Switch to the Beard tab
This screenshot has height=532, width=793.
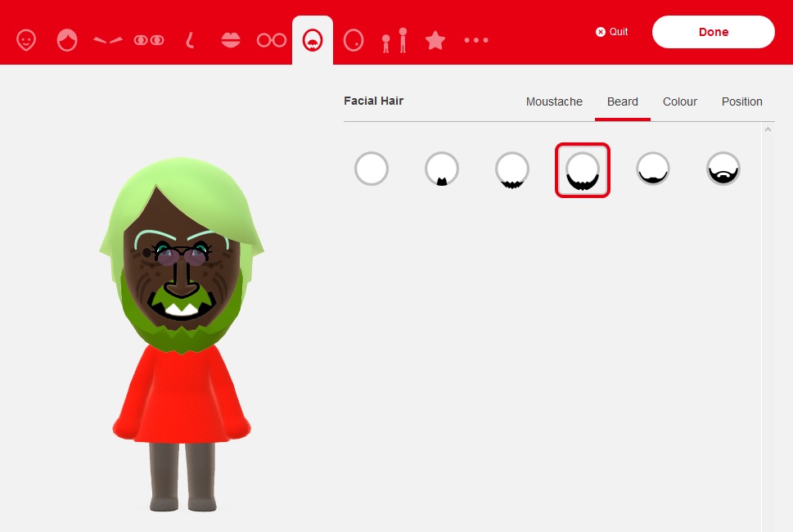(x=623, y=101)
